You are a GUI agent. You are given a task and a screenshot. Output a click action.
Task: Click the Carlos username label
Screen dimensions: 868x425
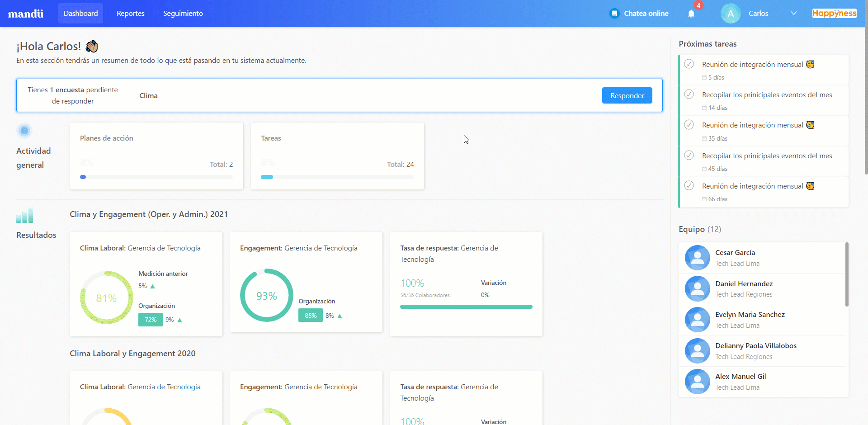[758, 14]
